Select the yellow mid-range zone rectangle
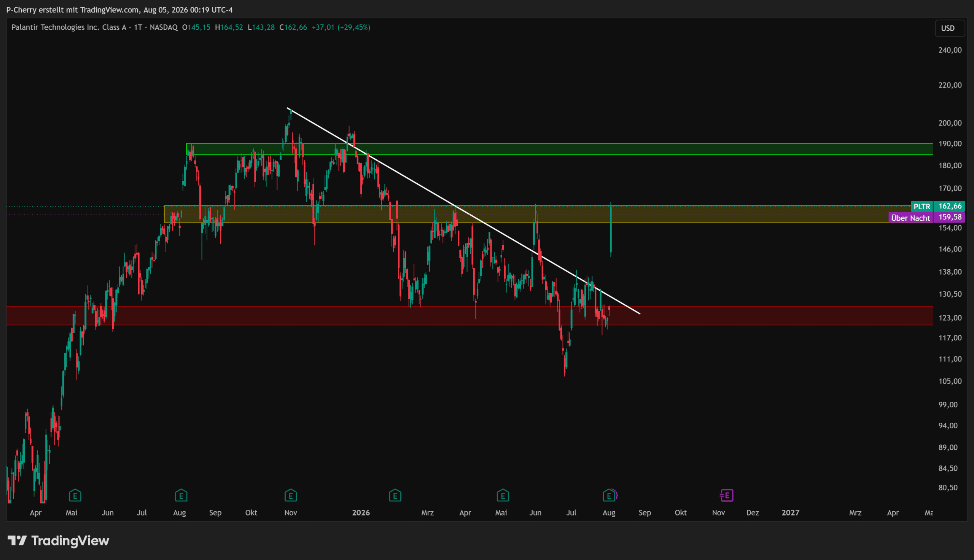 pos(548,214)
